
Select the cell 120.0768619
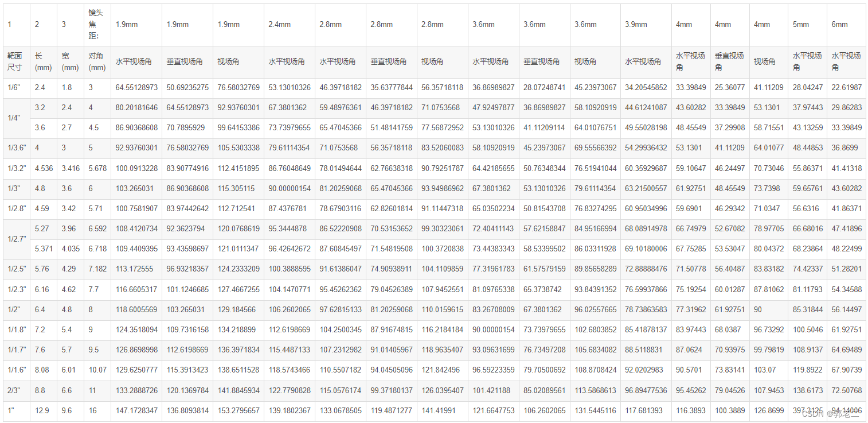pos(238,228)
